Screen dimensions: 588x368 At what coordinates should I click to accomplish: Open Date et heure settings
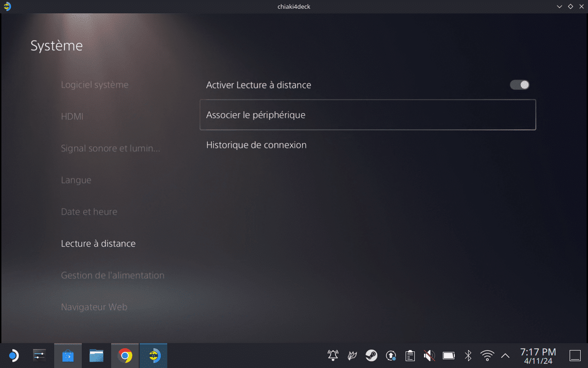click(x=89, y=212)
